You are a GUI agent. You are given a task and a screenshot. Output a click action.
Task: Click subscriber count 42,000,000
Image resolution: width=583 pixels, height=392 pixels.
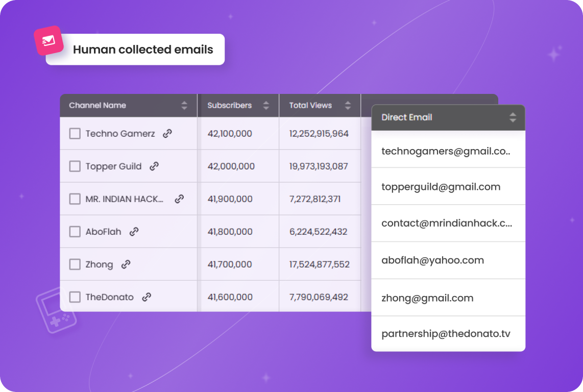231,166
